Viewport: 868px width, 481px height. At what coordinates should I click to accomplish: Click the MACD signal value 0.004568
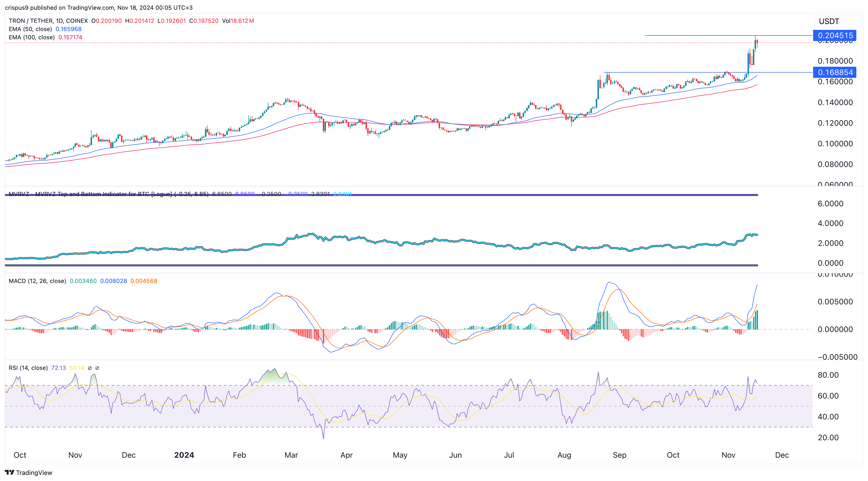coord(144,281)
